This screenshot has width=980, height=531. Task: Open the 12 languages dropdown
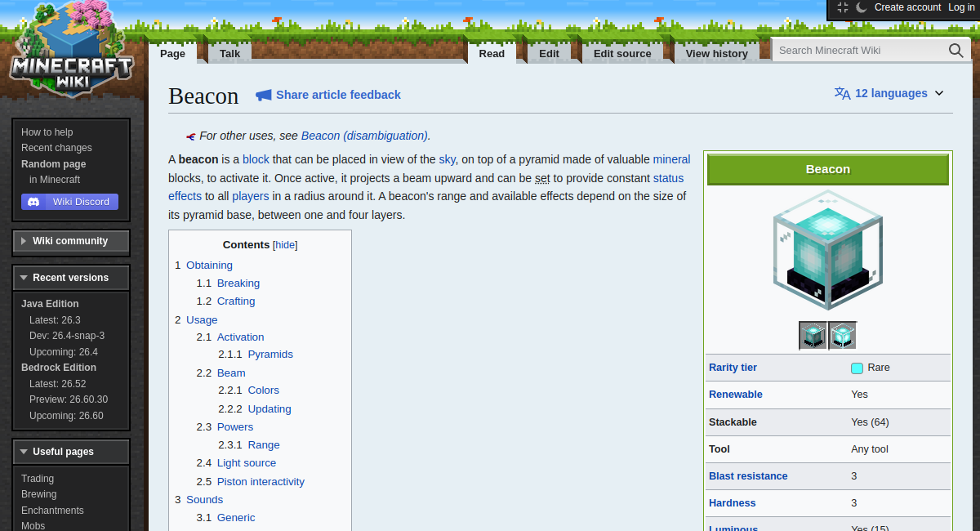coord(889,93)
